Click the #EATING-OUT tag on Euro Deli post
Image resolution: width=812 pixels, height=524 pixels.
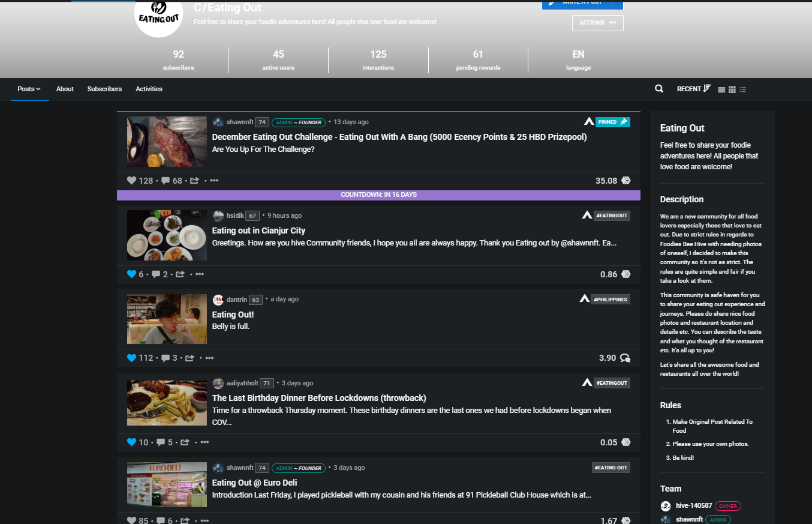coord(610,468)
